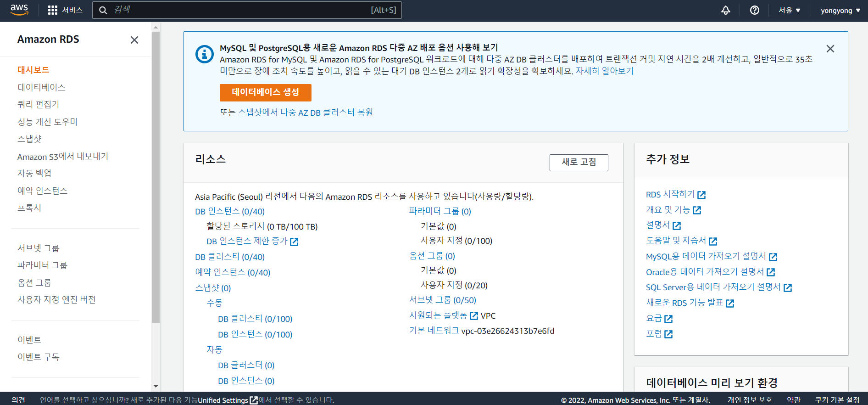Click 의견 feedback in footer
This screenshot has height=405, width=868.
point(18,400)
